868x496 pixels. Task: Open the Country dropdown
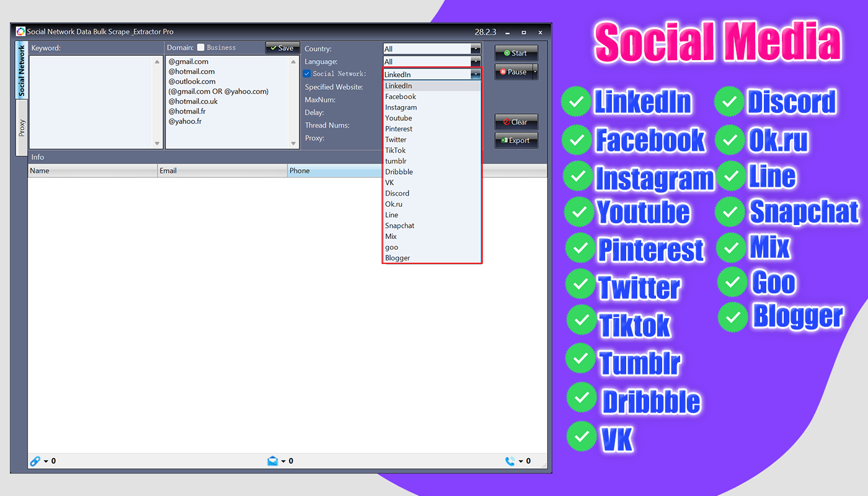[476, 48]
